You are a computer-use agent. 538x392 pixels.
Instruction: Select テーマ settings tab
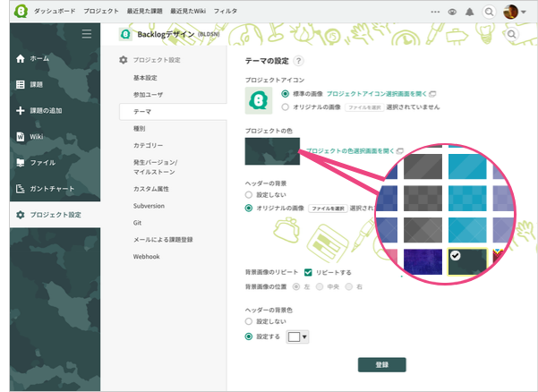[173, 112]
